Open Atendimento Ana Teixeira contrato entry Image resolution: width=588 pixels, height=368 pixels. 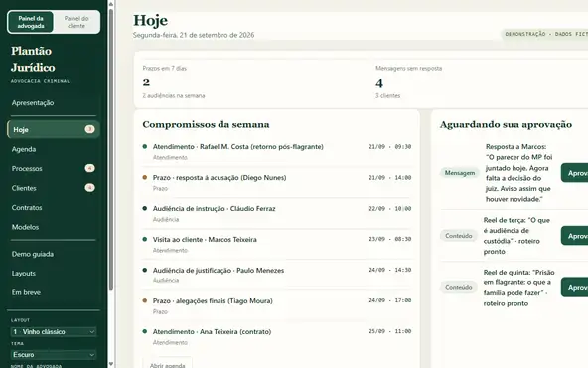point(277,336)
